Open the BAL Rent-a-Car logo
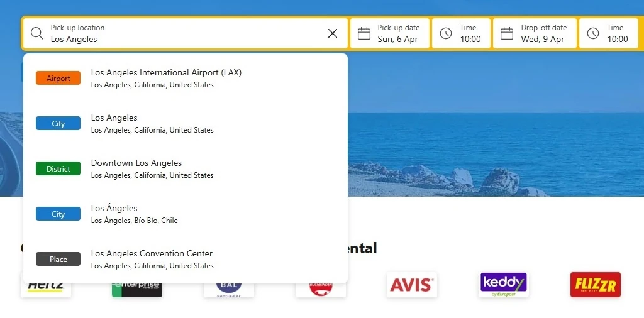644x318 pixels. pos(229,289)
